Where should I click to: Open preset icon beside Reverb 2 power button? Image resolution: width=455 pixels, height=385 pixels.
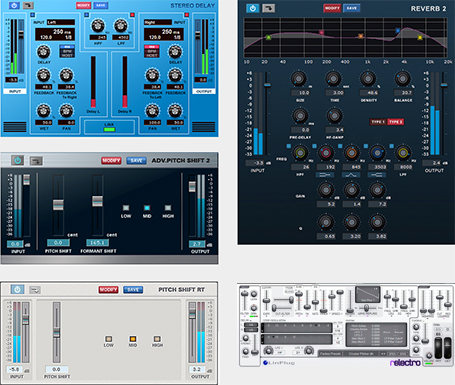pos(268,8)
